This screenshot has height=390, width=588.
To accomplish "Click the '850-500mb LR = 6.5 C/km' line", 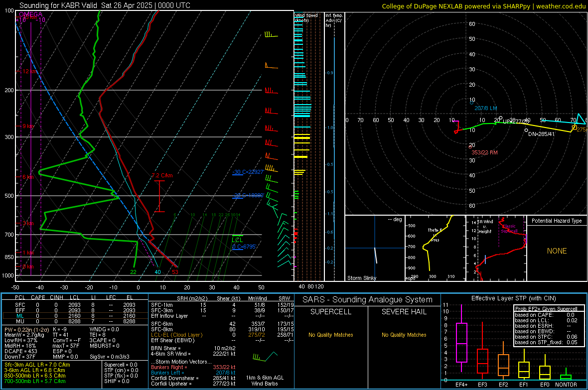I will coord(35,376).
